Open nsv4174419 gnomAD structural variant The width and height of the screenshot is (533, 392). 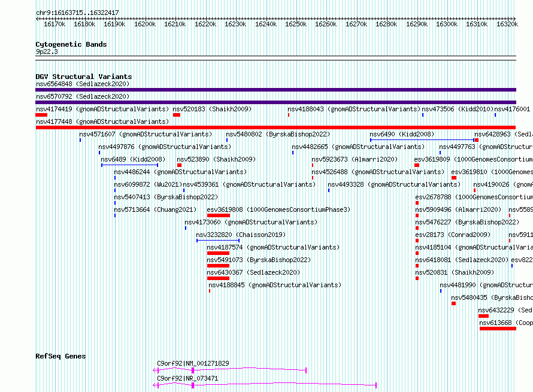pyautogui.click(x=102, y=109)
